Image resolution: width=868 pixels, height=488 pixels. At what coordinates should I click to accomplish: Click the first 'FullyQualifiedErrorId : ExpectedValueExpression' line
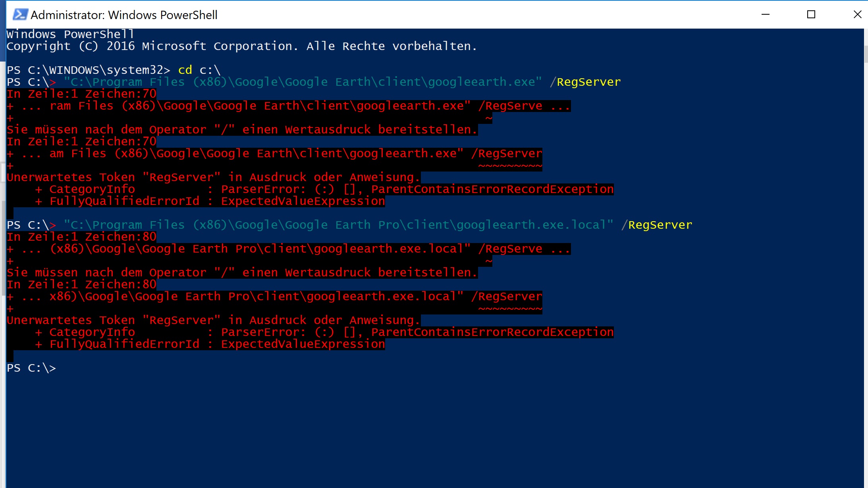[x=210, y=201]
